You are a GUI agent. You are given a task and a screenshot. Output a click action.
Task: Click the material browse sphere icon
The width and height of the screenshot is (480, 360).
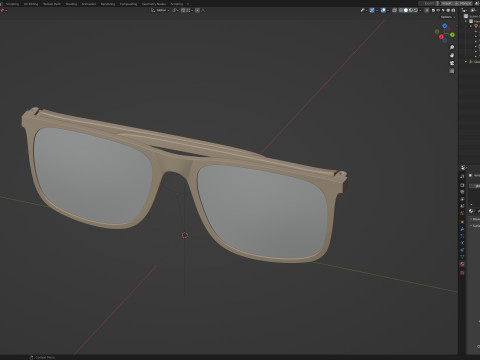pos(471,211)
